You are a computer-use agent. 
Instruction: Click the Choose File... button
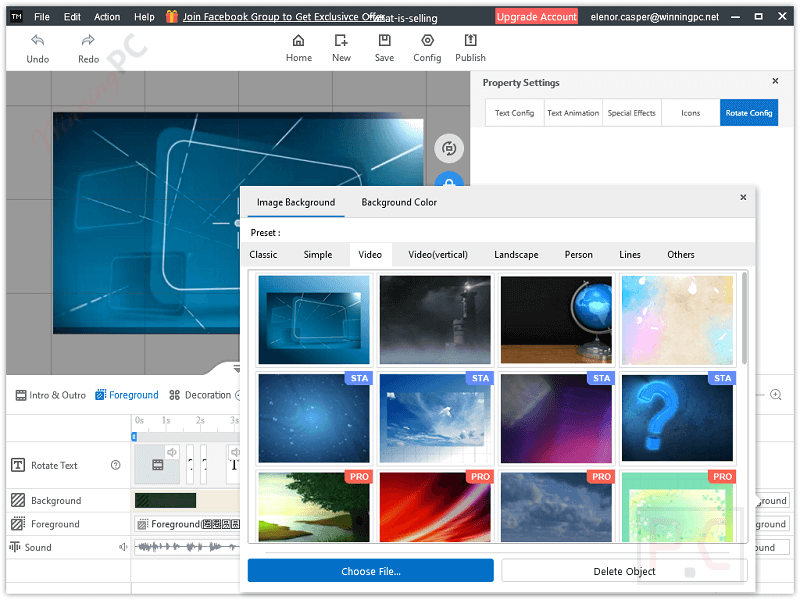tap(371, 571)
